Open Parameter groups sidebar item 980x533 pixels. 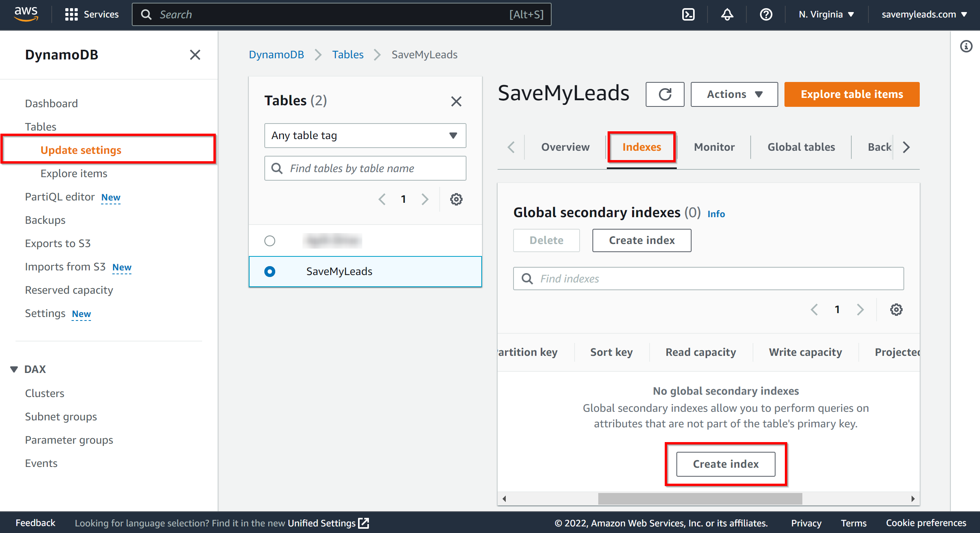[x=69, y=440]
